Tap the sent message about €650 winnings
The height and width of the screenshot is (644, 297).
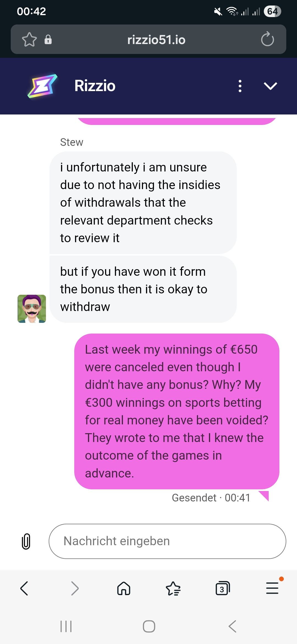177,411
